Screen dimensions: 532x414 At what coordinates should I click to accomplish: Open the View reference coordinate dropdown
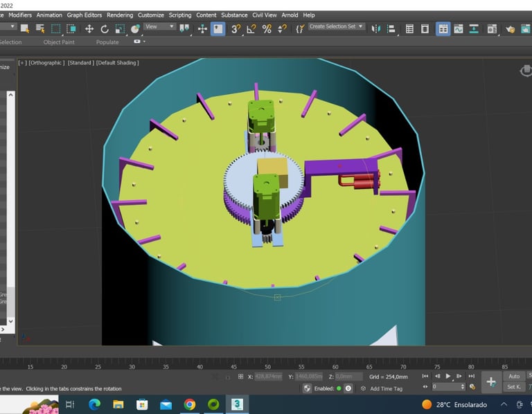[x=159, y=26]
